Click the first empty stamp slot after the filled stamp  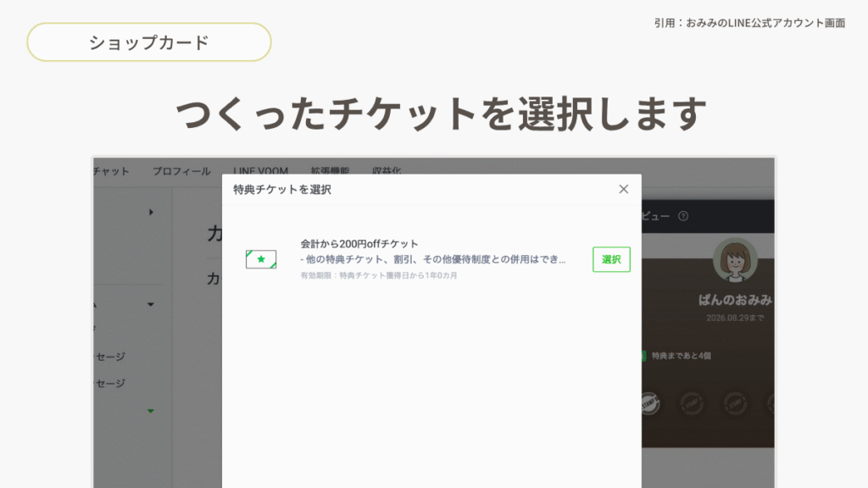[x=692, y=403]
